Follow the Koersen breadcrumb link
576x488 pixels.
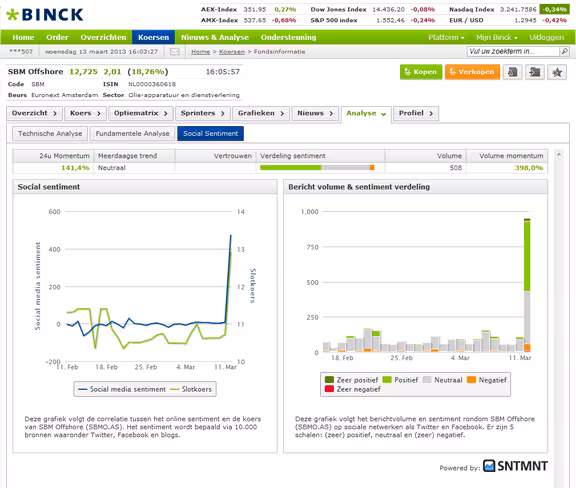232,52
